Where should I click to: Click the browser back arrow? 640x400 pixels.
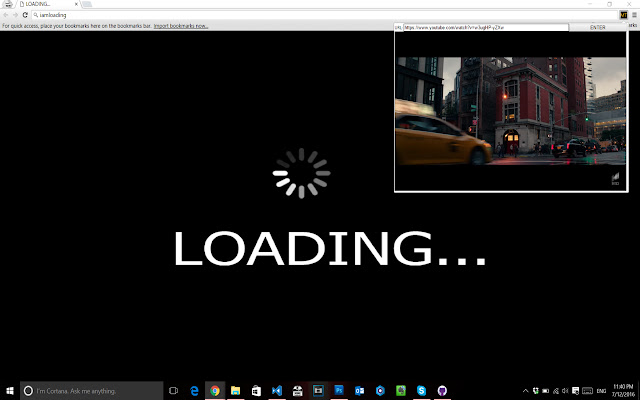coord(6,15)
